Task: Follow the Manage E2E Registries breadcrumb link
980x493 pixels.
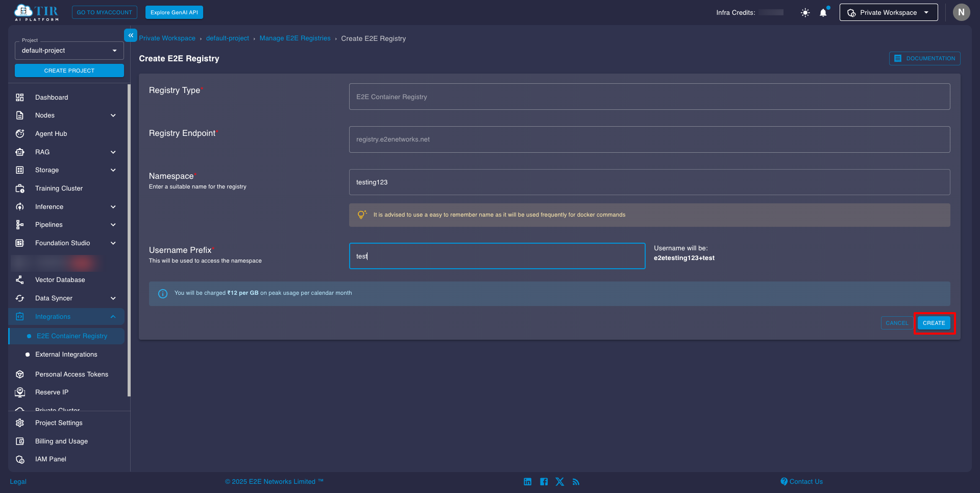Action: [x=295, y=38]
